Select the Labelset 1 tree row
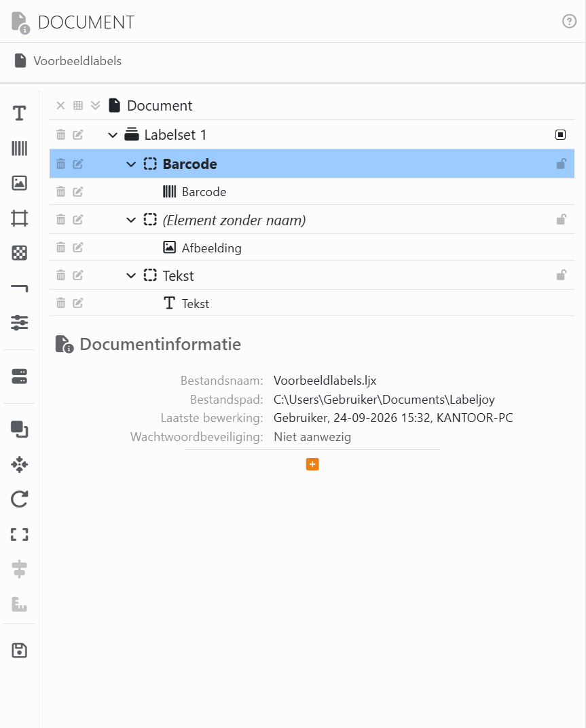This screenshot has height=728, width=586. pyautogui.click(x=312, y=134)
